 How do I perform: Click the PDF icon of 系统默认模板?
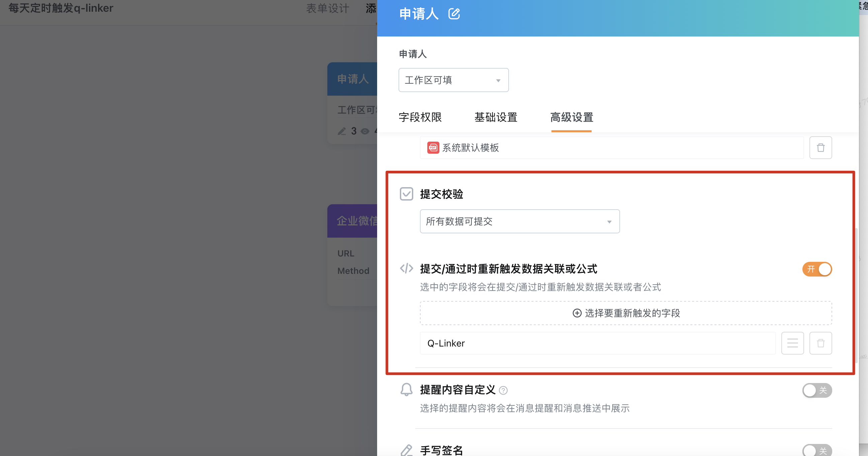tap(433, 148)
